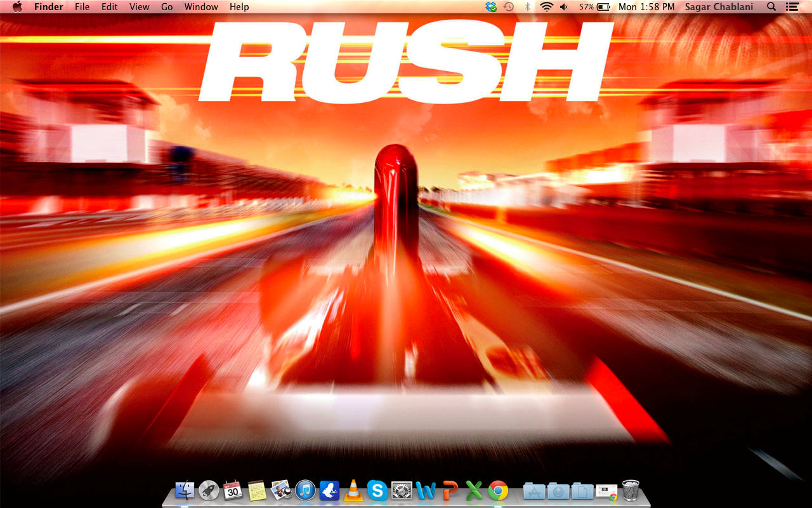Open Skype from the dock
Image resolution: width=812 pixels, height=508 pixels.
(x=377, y=490)
